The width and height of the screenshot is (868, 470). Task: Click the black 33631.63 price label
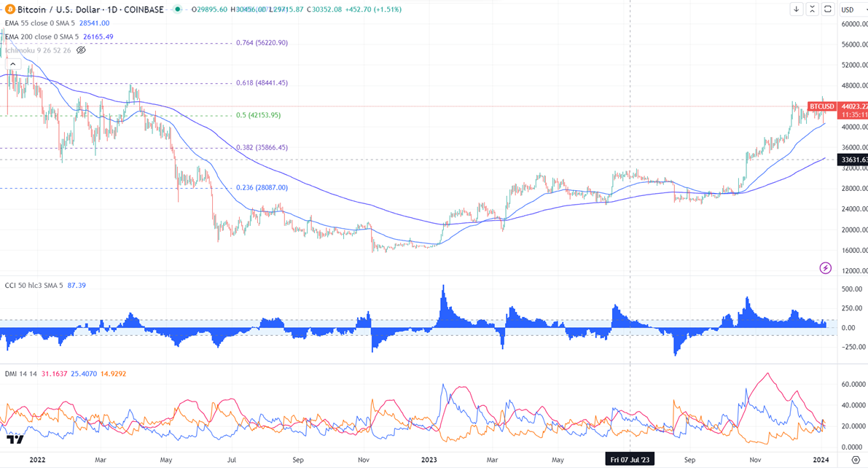(x=853, y=160)
